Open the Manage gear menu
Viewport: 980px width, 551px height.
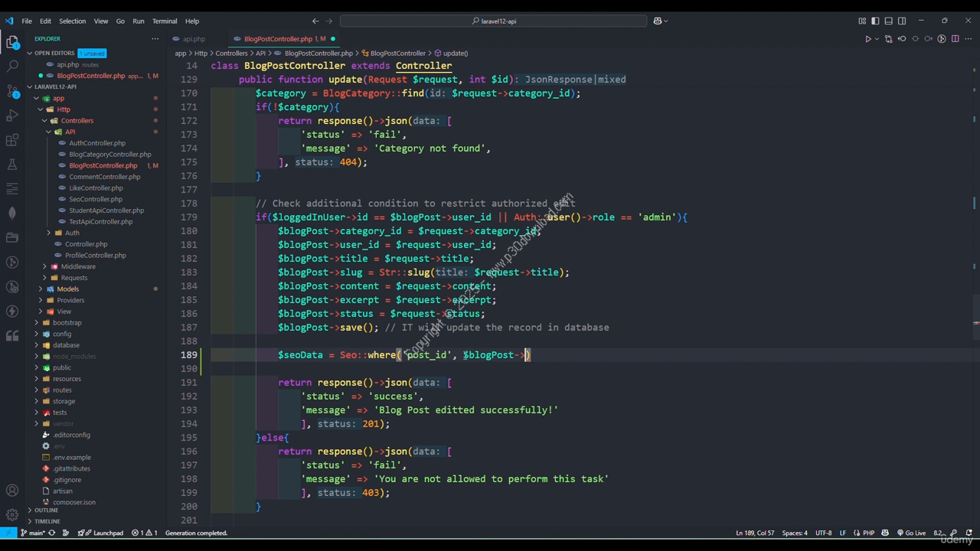(12, 515)
